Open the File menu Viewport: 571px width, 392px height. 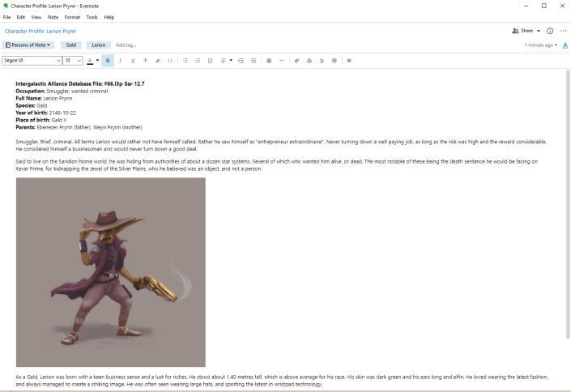(x=7, y=17)
